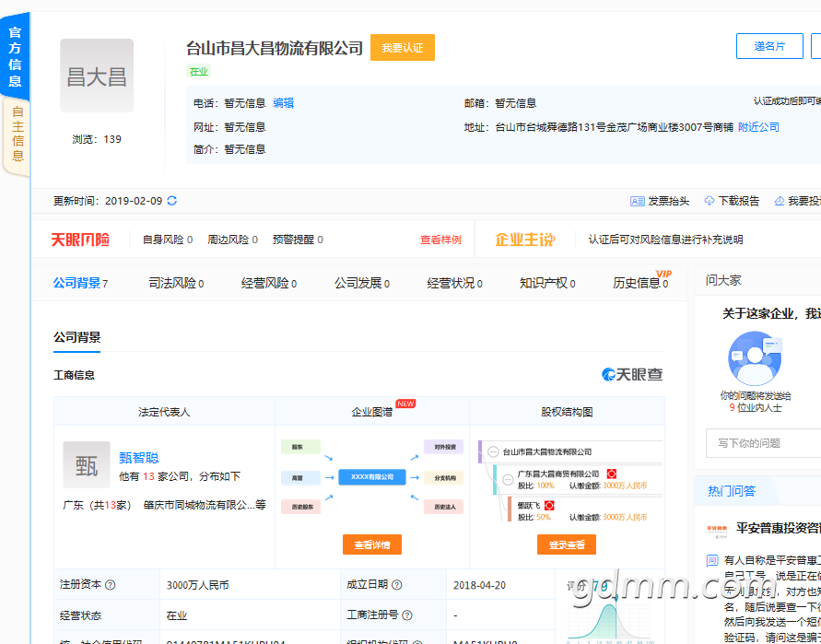This screenshot has width=821, height=644.
Task: Switch to the 司法风险 tab
Action: 176,283
